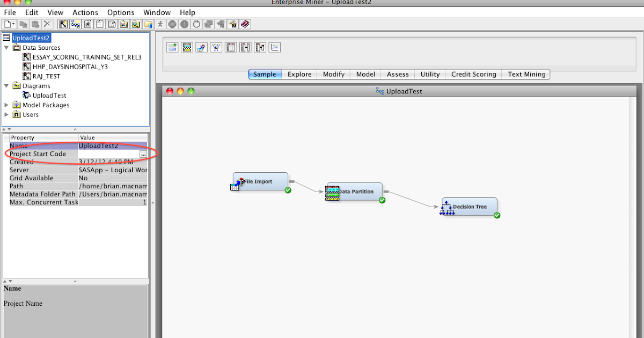This screenshot has height=338, width=644.
Task: Expand the Model Packages branch
Action: point(6,105)
